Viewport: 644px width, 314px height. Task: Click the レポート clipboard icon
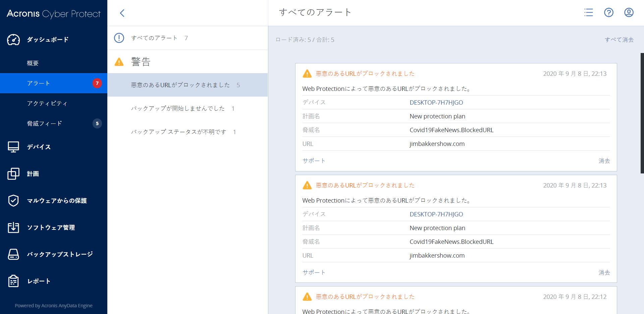[x=13, y=281]
